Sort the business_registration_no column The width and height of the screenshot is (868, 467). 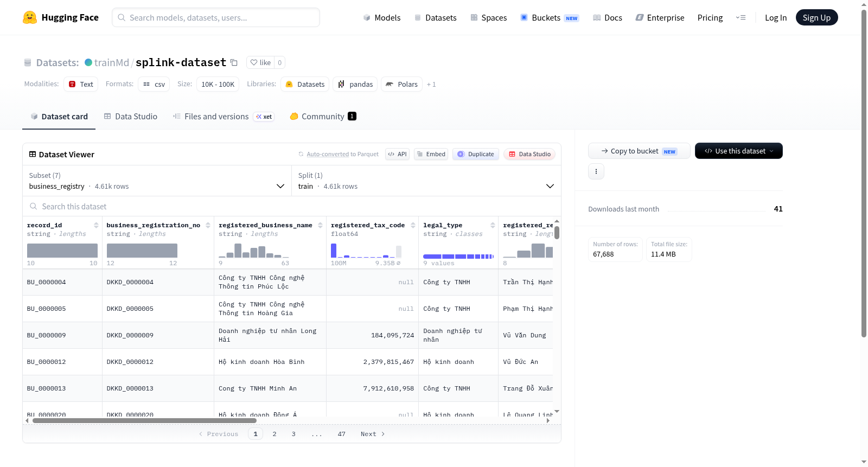pyautogui.click(x=208, y=225)
